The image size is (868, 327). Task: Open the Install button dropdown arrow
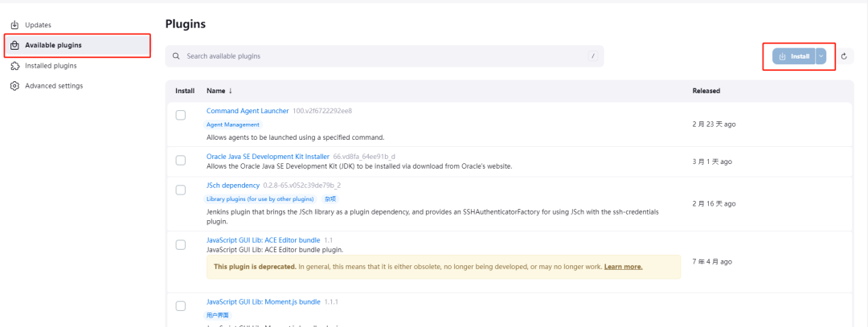point(821,56)
